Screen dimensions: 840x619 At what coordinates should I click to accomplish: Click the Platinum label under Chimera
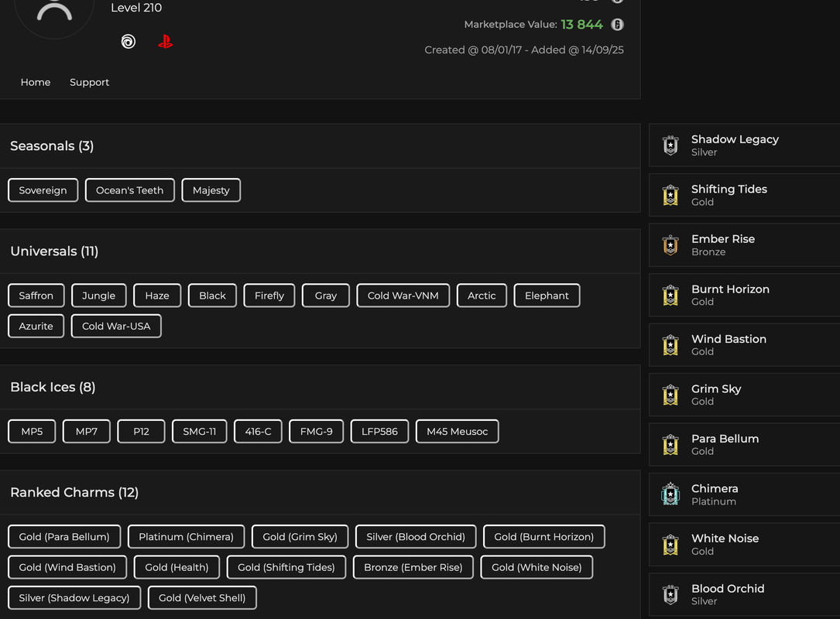click(714, 501)
